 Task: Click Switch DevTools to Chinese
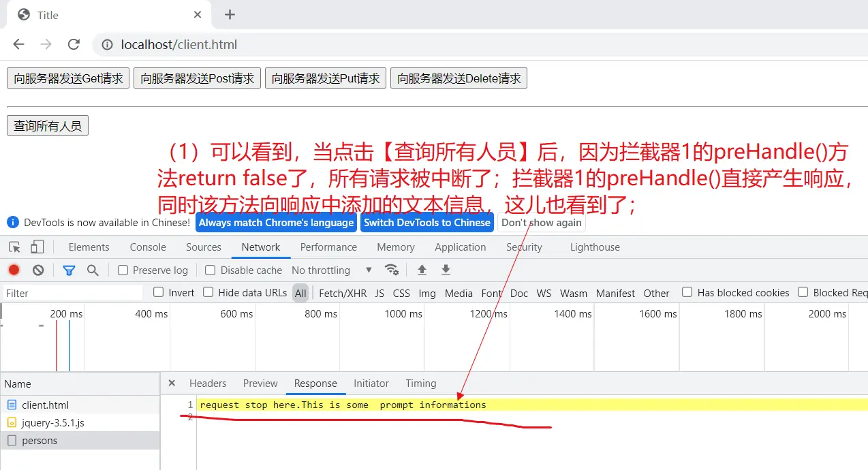[427, 223]
